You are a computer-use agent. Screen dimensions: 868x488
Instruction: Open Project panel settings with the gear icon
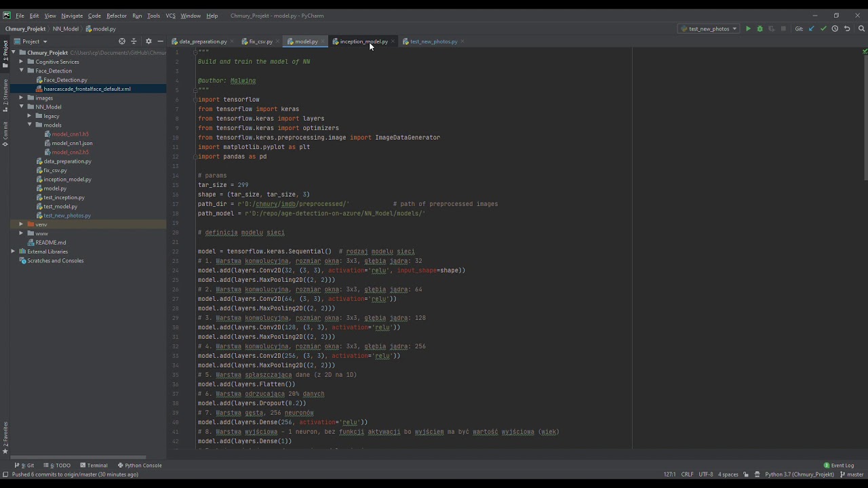coord(149,41)
